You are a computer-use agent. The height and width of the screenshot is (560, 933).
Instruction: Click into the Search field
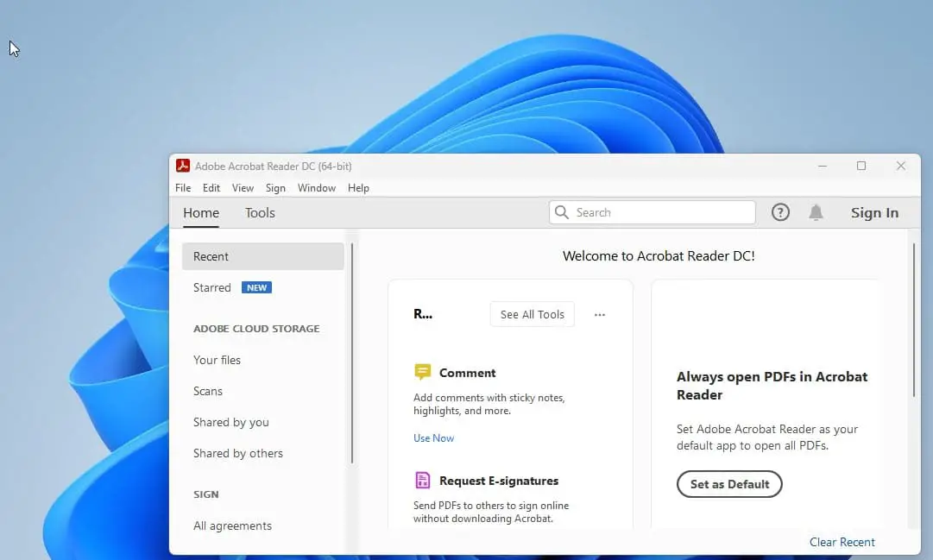point(652,212)
